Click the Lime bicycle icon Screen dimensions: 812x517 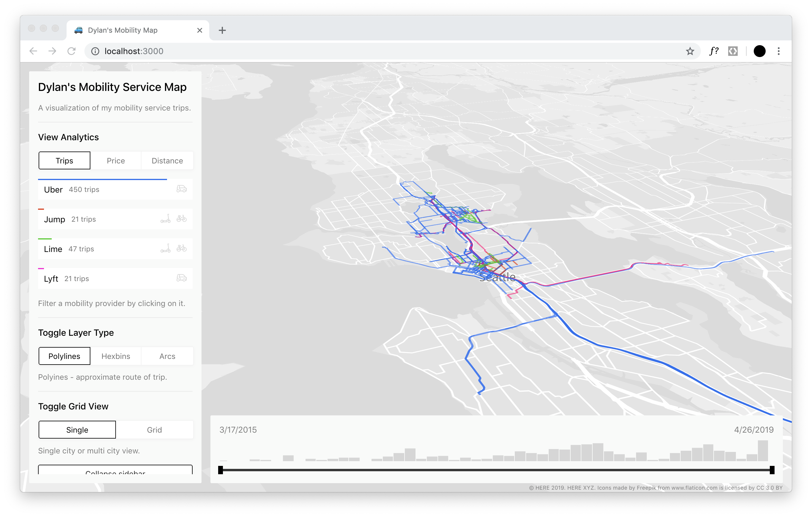tap(181, 248)
